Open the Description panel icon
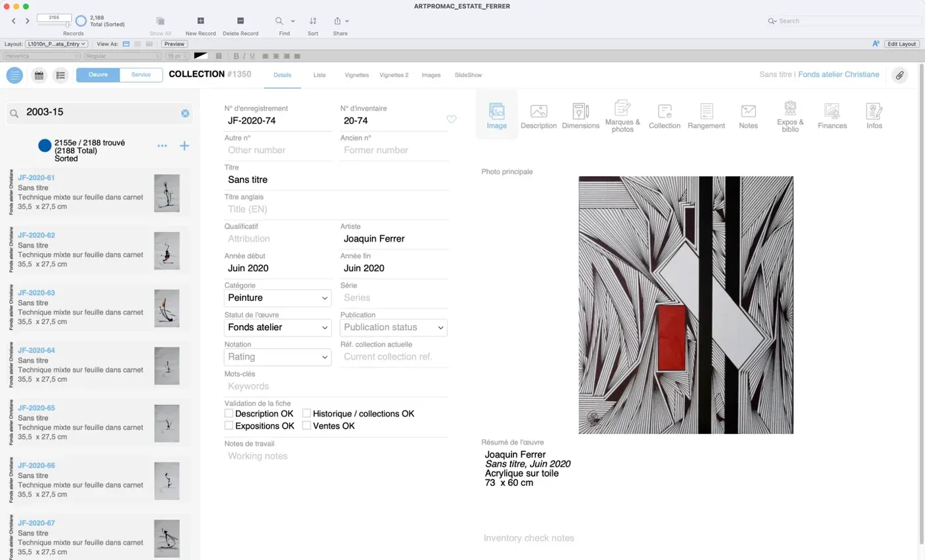 538,116
